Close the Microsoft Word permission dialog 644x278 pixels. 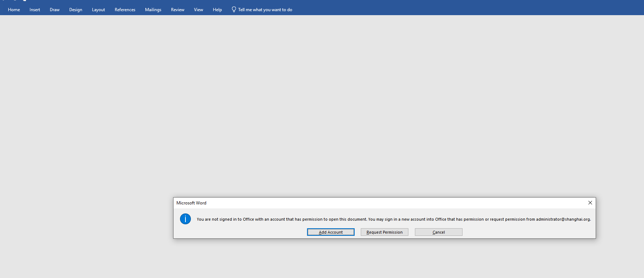[x=590, y=203]
